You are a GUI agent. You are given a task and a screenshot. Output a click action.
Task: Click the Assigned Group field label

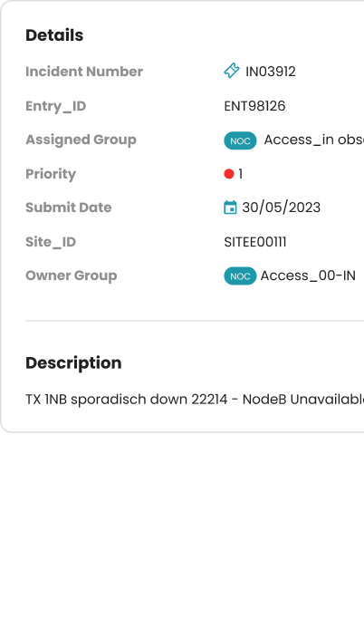coord(81,140)
